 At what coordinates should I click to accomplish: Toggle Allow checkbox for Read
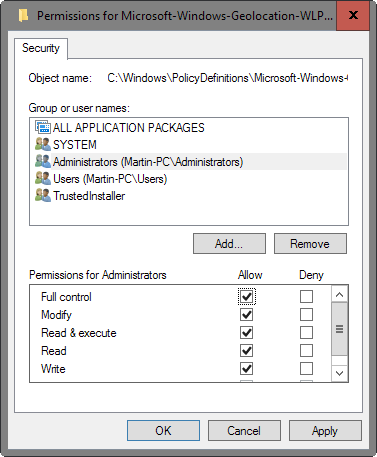point(246,350)
